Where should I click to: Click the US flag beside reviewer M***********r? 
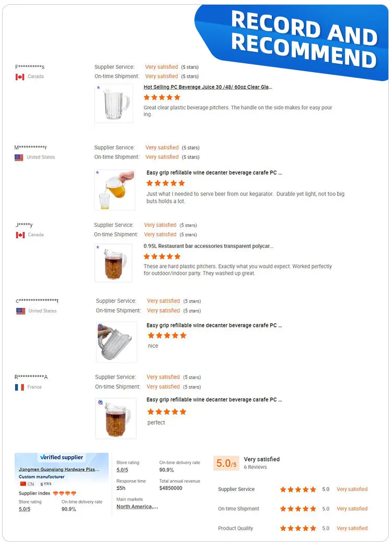point(19,157)
